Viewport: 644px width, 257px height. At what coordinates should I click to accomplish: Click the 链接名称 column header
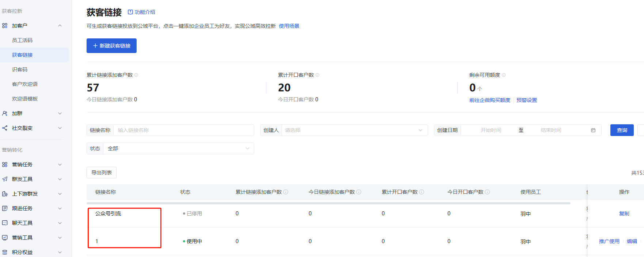(106, 192)
